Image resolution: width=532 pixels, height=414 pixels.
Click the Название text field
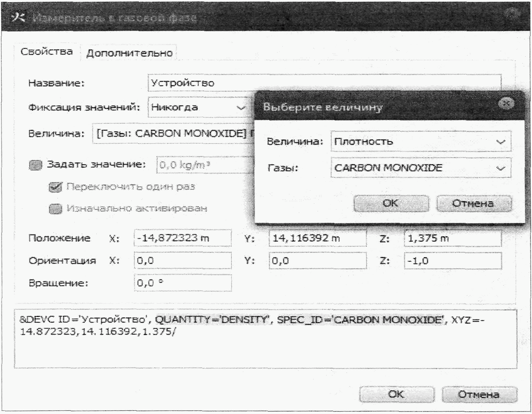[x=324, y=83]
